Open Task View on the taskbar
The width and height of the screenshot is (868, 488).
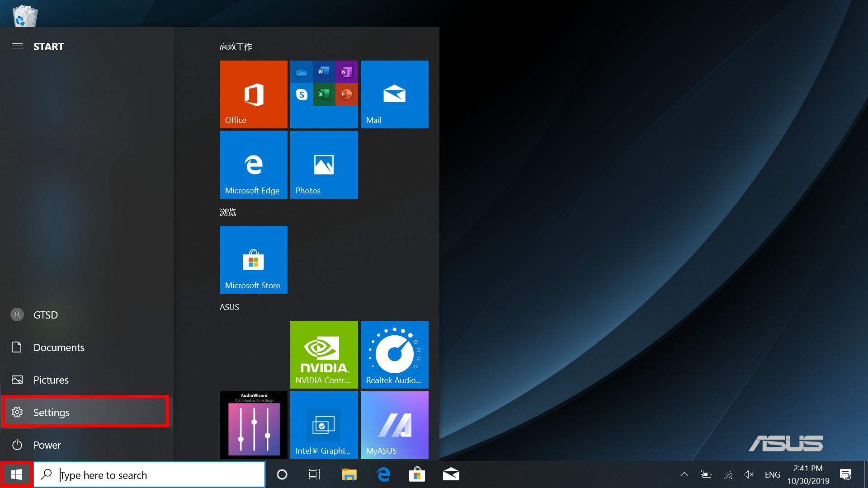click(x=315, y=474)
